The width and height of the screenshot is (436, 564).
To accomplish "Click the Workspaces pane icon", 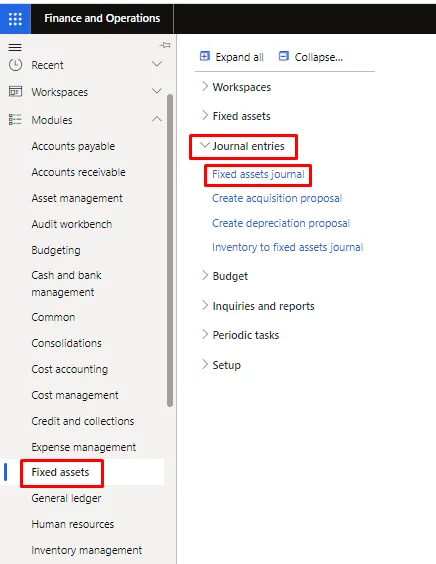I will pyautogui.click(x=15, y=92).
